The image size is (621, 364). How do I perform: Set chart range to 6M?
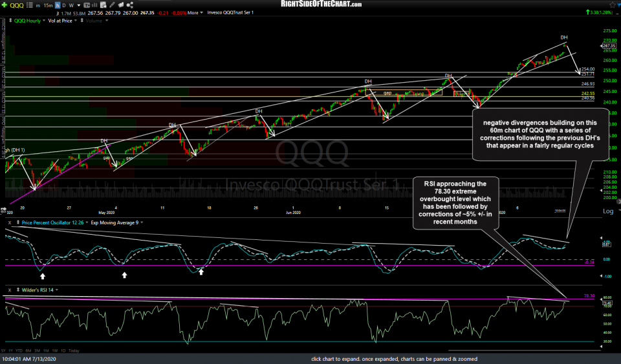point(28,350)
